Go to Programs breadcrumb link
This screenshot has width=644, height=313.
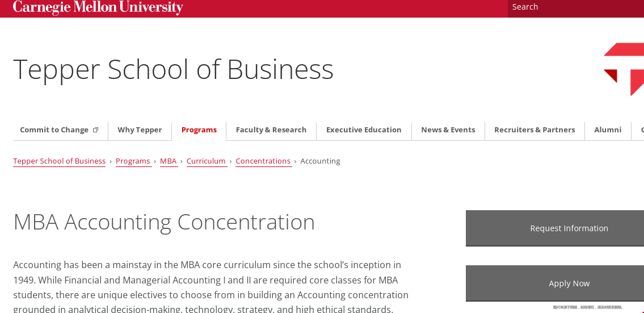(x=133, y=161)
